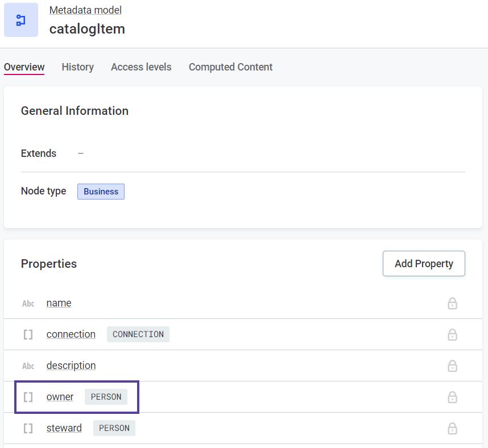Viewport: 488px width, 448px height.
Task: Click the metadata model icon beside the page title
Action: (20, 19)
